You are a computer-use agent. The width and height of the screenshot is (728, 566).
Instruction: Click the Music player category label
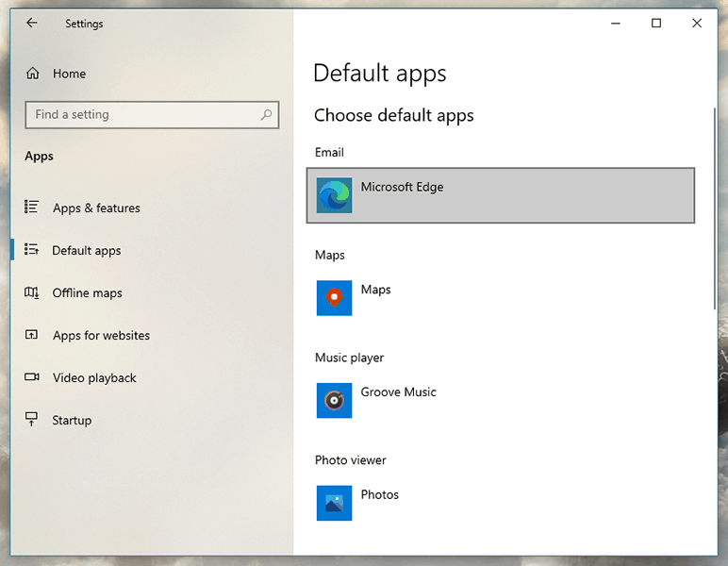pos(349,358)
